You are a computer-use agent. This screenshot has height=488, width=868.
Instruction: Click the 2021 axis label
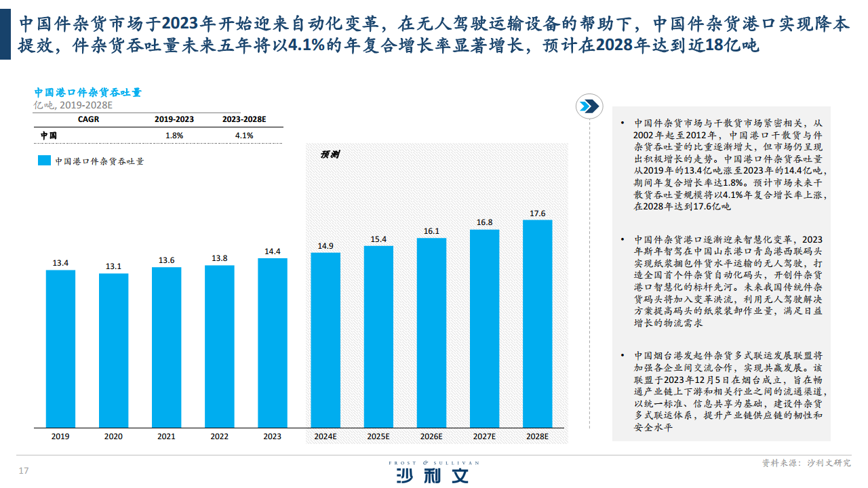tap(166, 436)
